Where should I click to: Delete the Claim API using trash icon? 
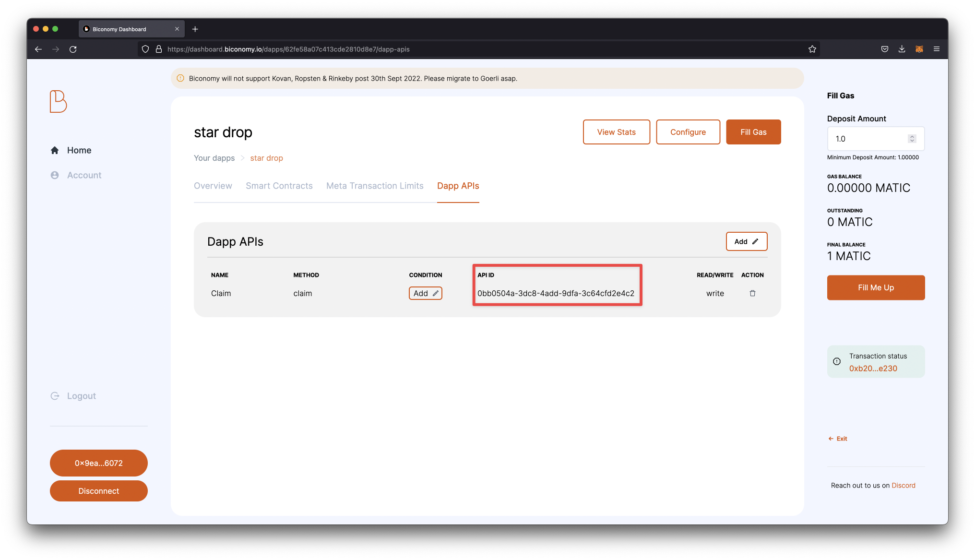click(x=752, y=293)
